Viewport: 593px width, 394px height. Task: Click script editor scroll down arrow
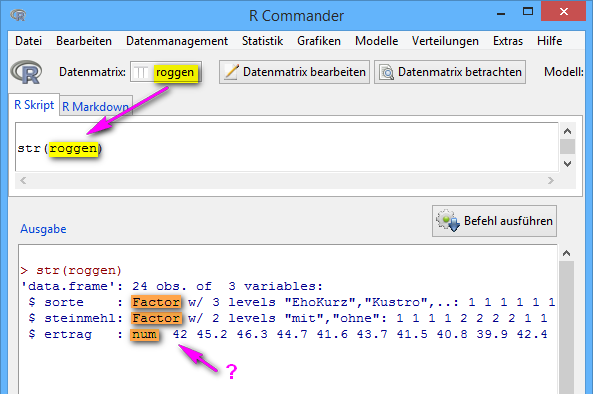567,164
